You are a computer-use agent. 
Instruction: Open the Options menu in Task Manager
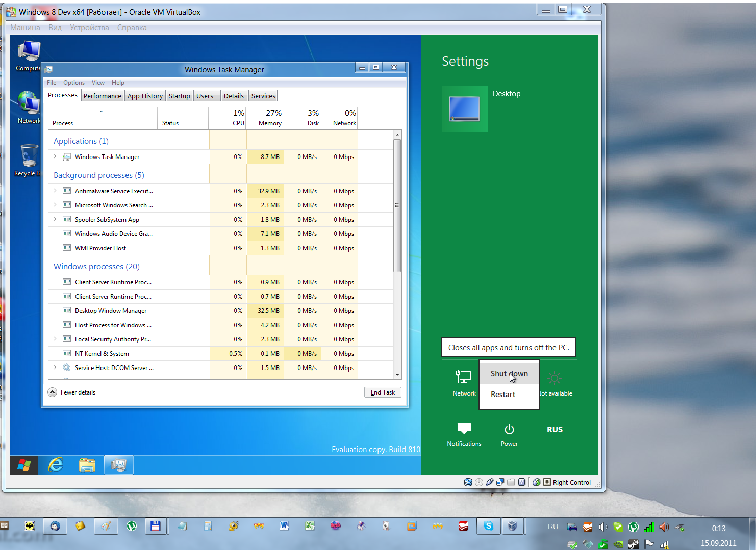pos(74,83)
